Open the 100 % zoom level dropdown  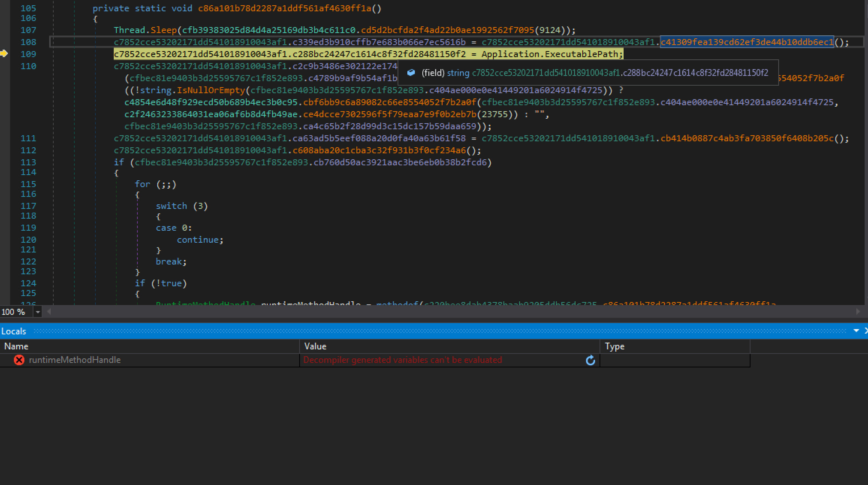point(38,312)
